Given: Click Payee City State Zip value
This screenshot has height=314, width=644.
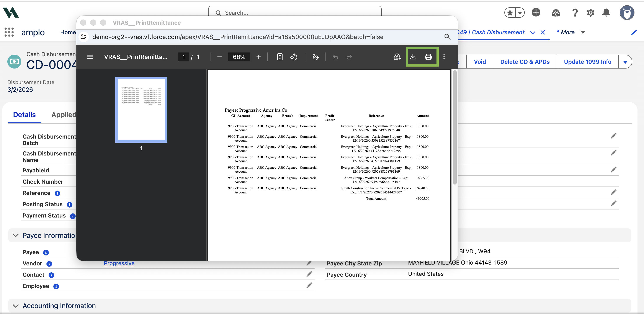Looking at the screenshot, I should coord(458,263).
